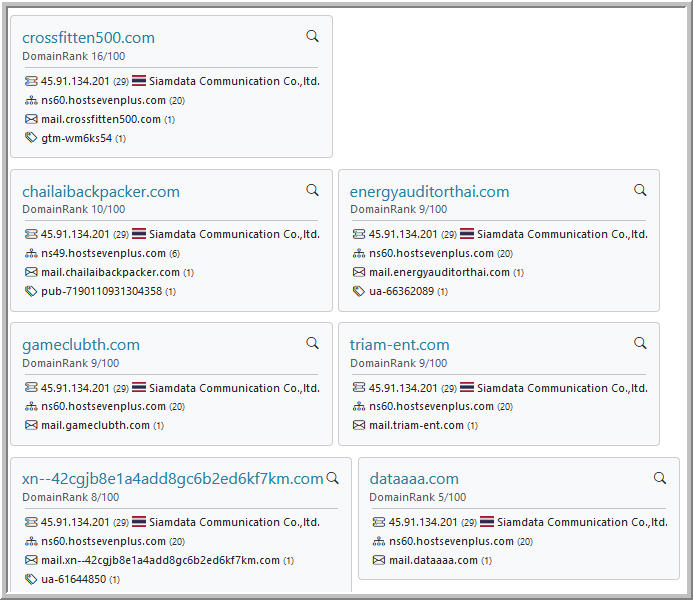Click the Thailand flag in triam-ent.com card

click(x=467, y=387)
